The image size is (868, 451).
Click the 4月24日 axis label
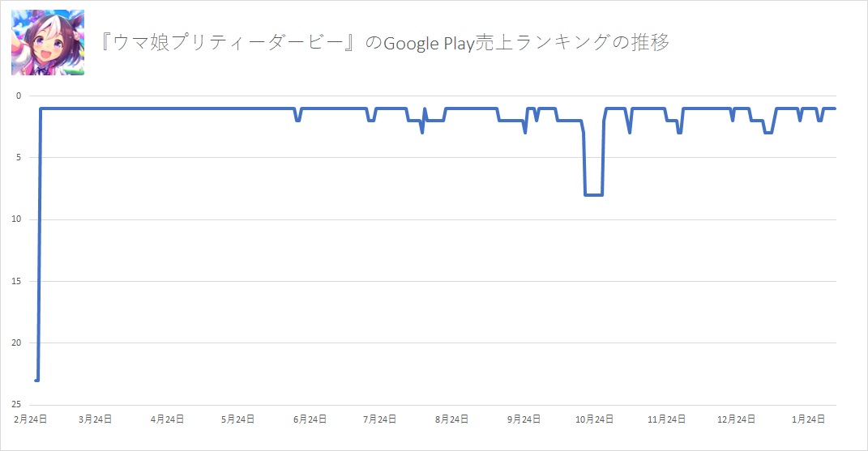[x=168, y=419]
